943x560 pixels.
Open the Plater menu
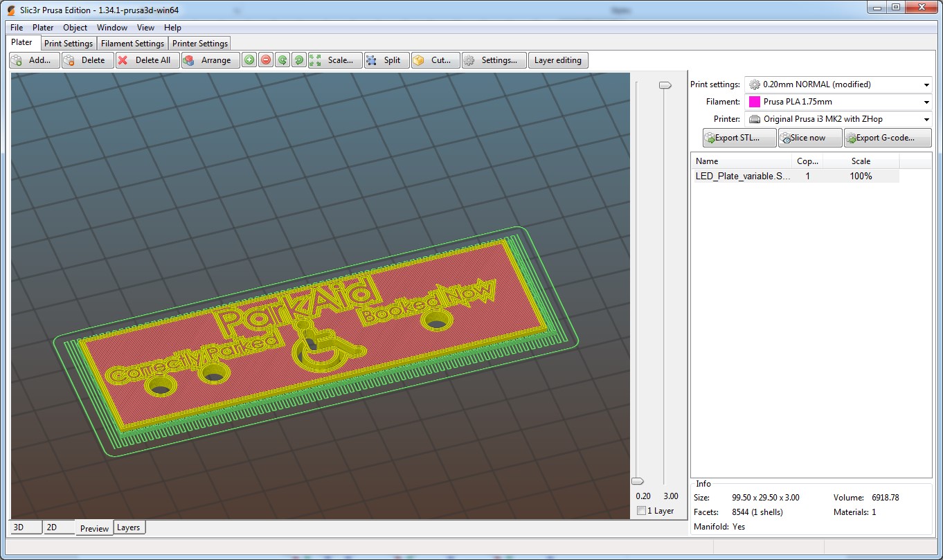pos(43,28)
